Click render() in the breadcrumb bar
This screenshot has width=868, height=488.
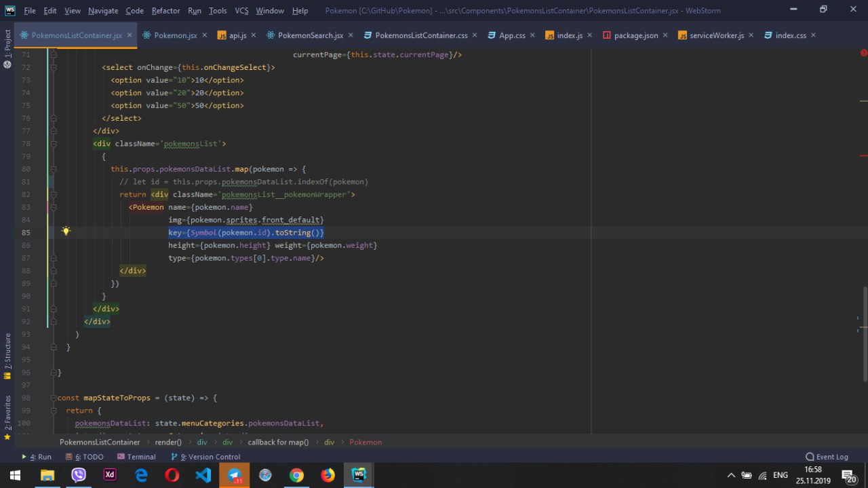click(x=168, y=442)
